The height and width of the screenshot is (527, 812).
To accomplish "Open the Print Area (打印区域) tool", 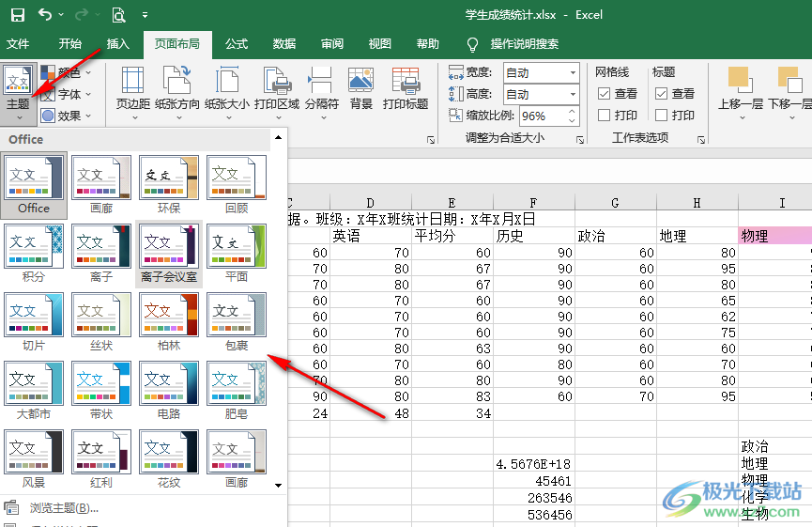I will (x=276, y=90).
